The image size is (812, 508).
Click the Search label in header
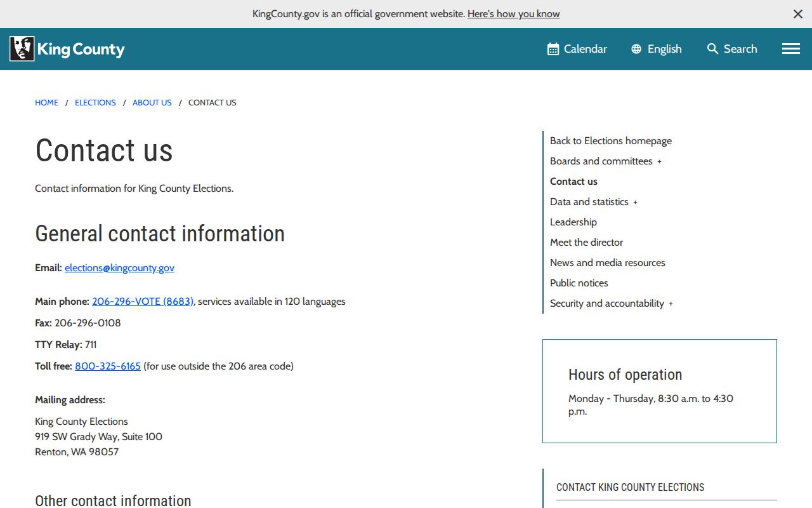[x=740, y=49]
